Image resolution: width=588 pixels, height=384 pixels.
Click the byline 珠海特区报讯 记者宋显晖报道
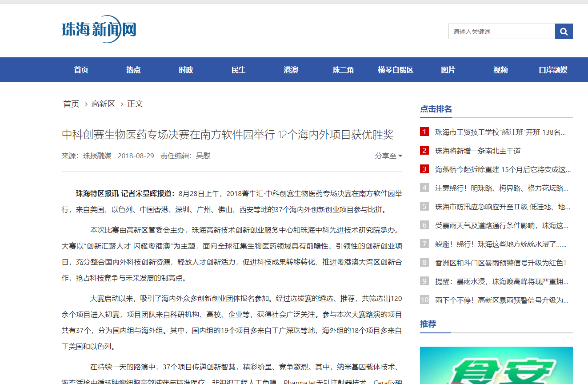click(x=125, y=193)
